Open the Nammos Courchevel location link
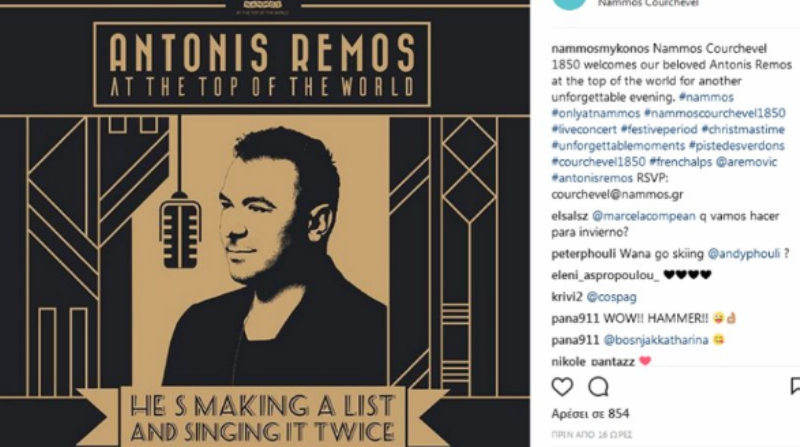The height and width of the screenshot is (447, 800). click(x=648, y=3)
